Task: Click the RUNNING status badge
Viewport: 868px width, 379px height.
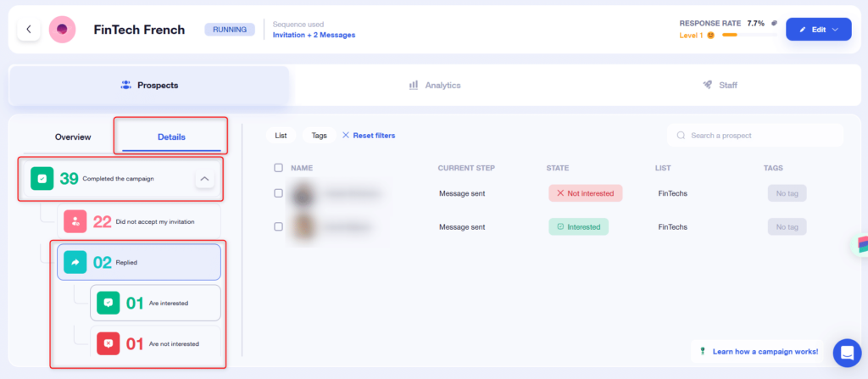Action: point(230,30)
